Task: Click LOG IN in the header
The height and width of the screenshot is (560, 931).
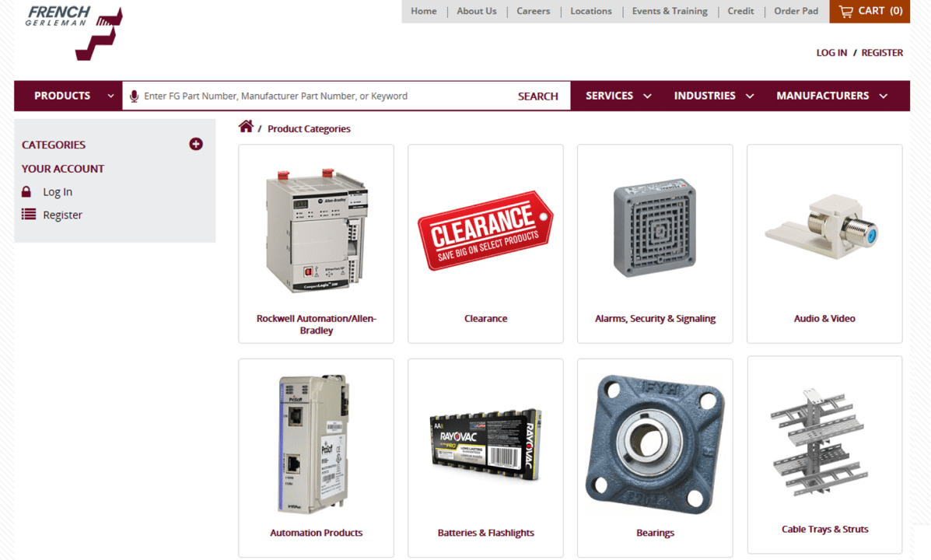Action: (x=831, y=53)
